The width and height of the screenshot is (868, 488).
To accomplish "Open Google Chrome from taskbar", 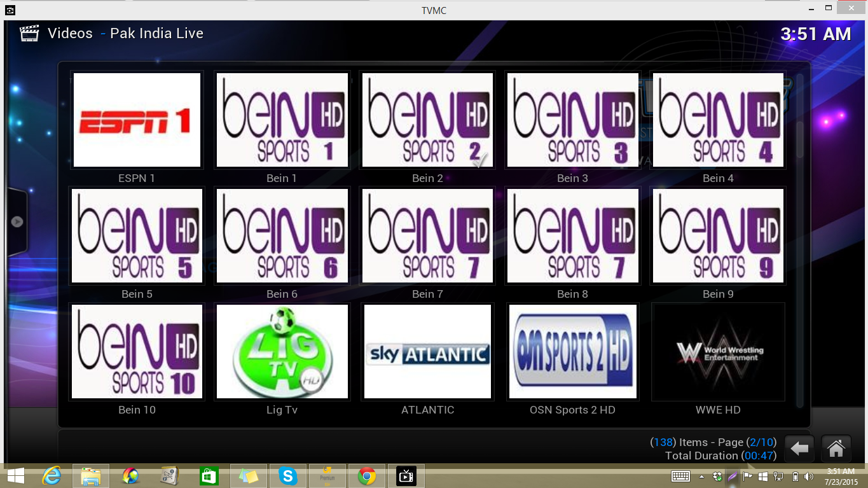I will click(x=366, y=476).
